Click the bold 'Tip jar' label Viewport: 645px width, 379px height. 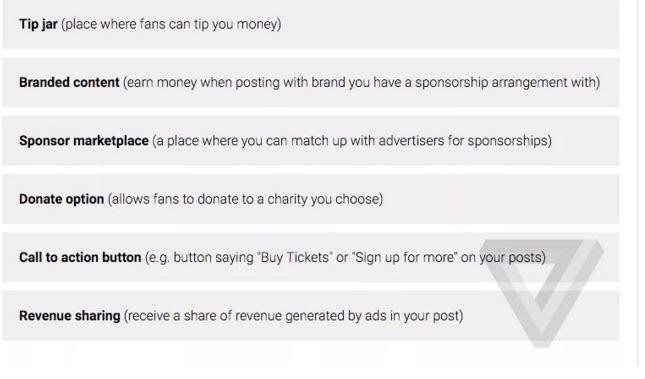38,24
